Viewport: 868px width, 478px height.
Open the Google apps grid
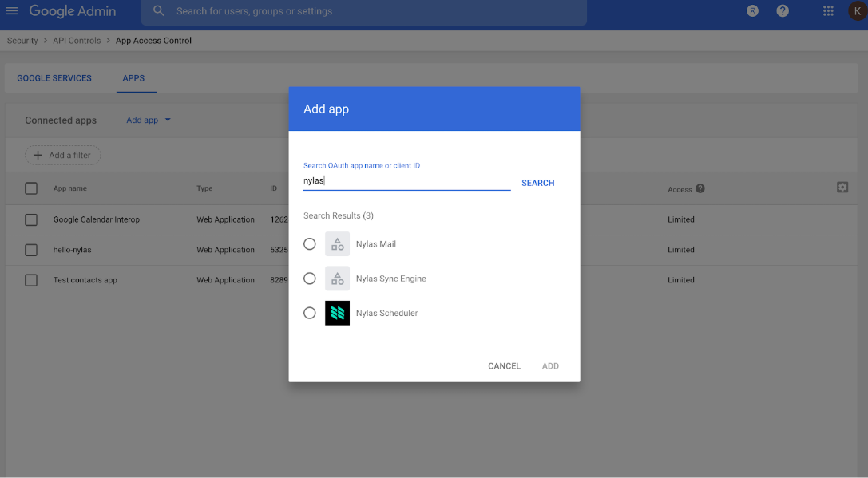click(828, 11)
